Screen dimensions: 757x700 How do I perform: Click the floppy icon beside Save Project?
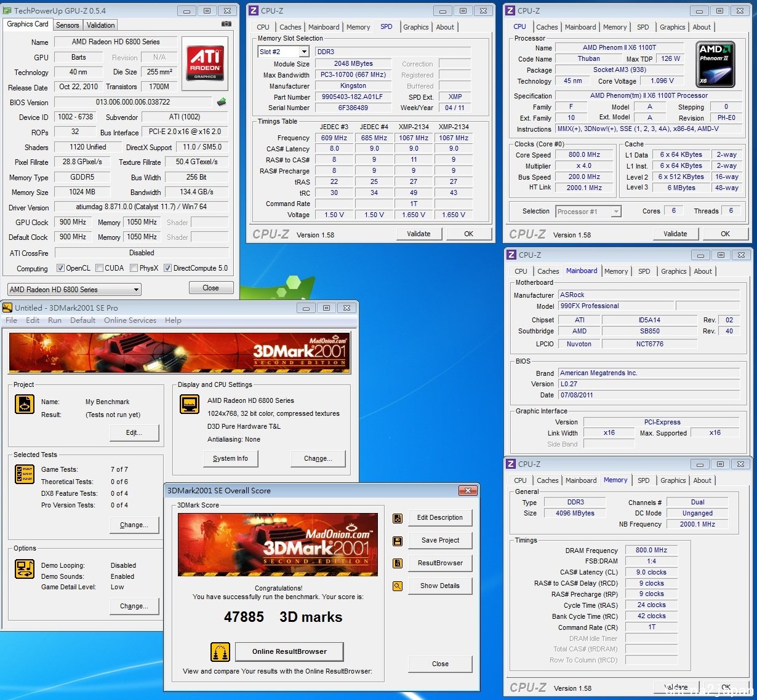(x=398, y=541)
